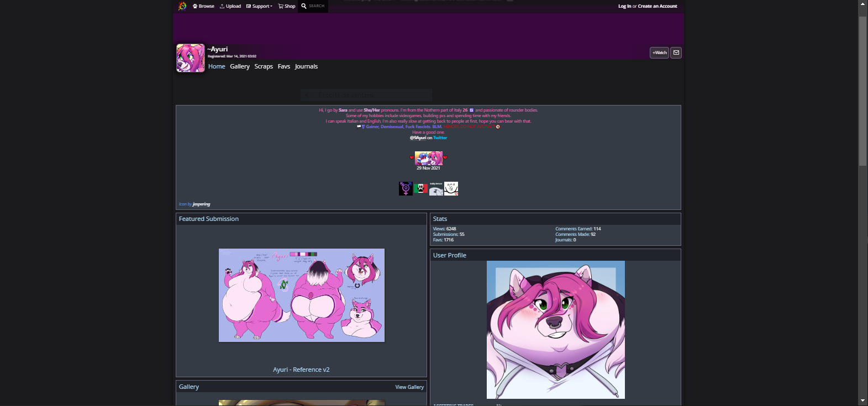Switch to the Scraps tab
The image size is (868, 406).
tap(264, 66)
